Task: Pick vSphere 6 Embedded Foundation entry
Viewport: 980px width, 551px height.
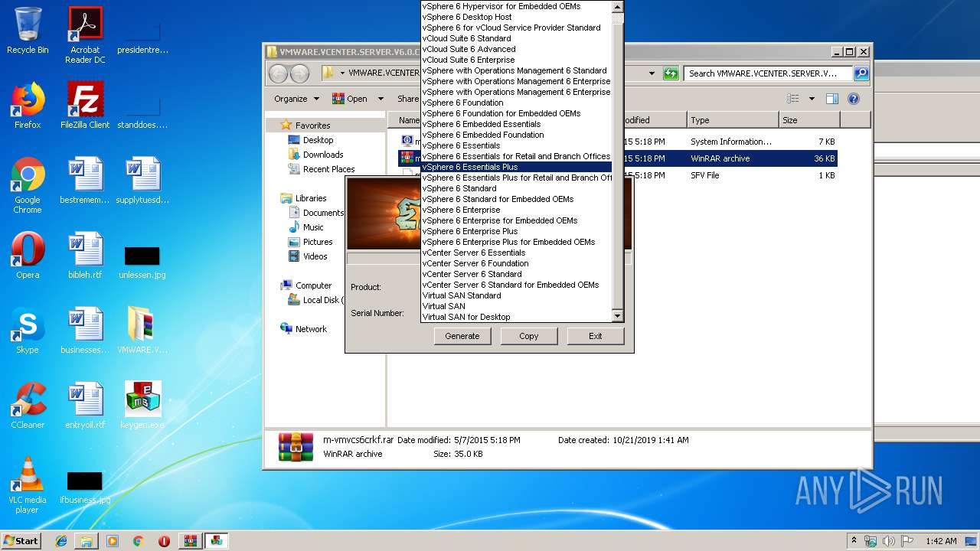Action: point(517,135)
